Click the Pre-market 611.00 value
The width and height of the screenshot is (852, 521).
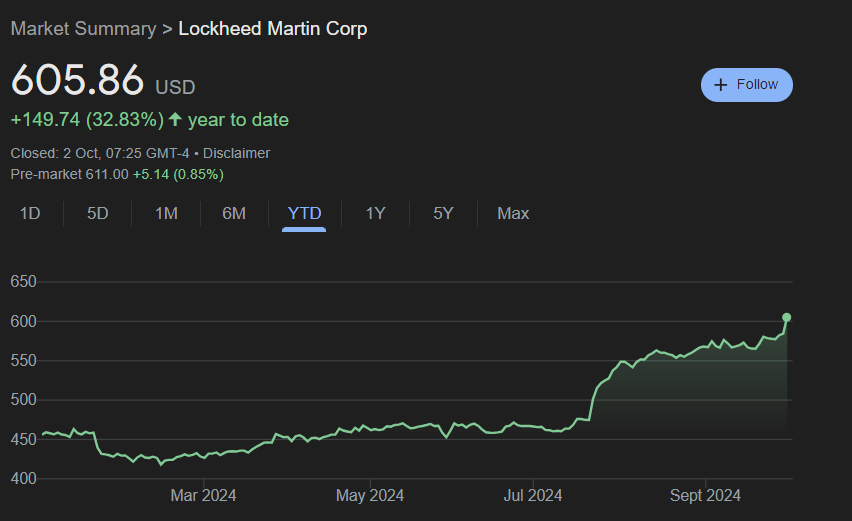pos(70,174)
